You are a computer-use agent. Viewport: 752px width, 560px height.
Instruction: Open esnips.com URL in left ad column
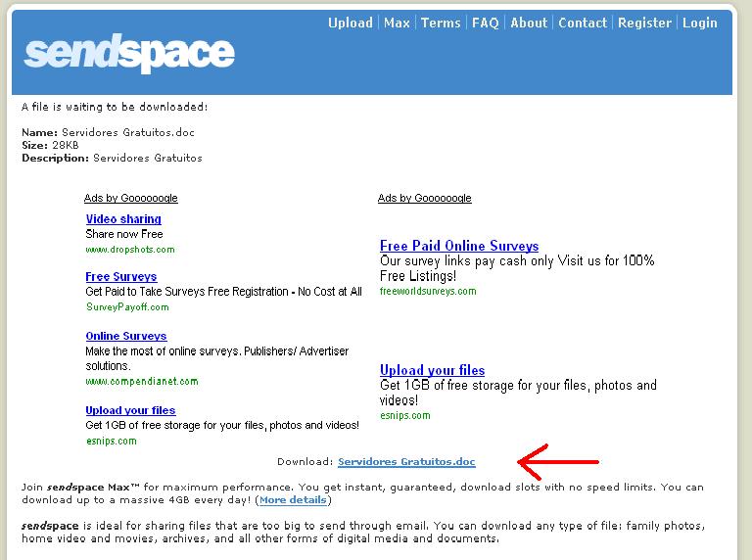click(112, 441)
